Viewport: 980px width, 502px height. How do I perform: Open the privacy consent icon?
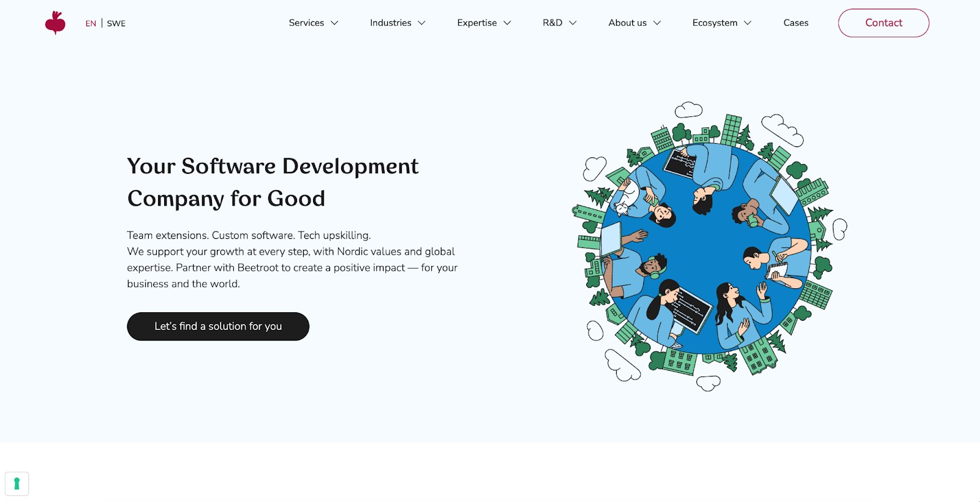click(17, 484)
